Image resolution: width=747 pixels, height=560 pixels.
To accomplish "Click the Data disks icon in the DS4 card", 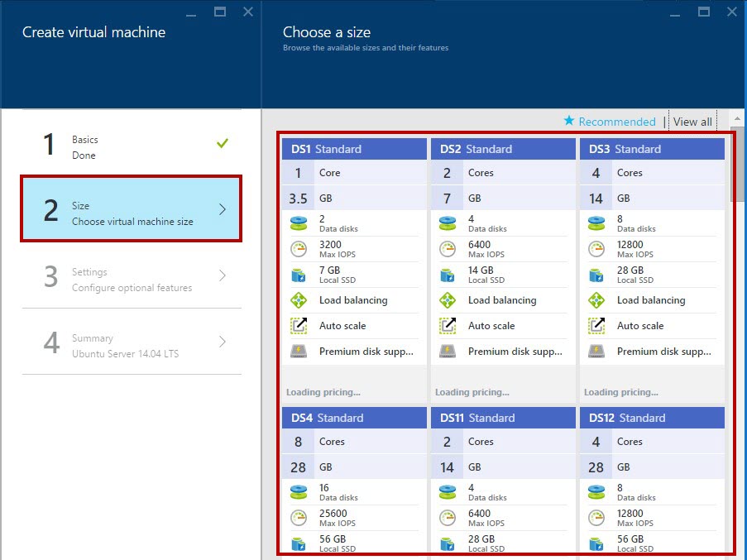I will (x=299, y=492).
